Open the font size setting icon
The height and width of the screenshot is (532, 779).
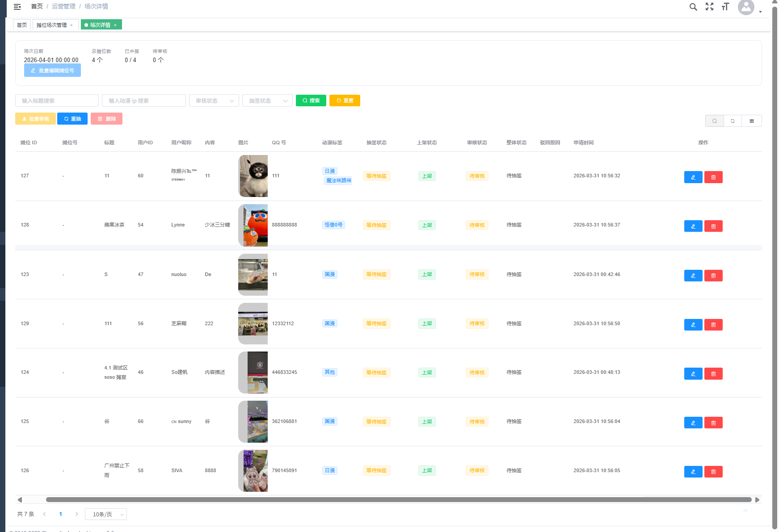tap(725, 7)
